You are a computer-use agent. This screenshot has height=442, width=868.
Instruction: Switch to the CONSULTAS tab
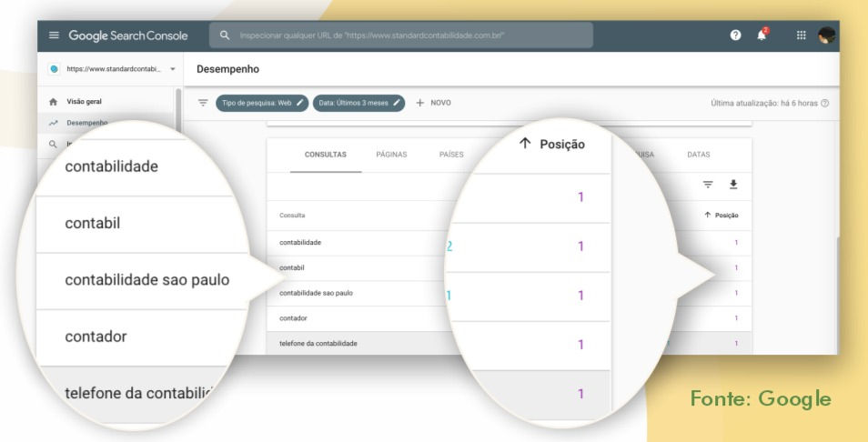pos(326,155)
